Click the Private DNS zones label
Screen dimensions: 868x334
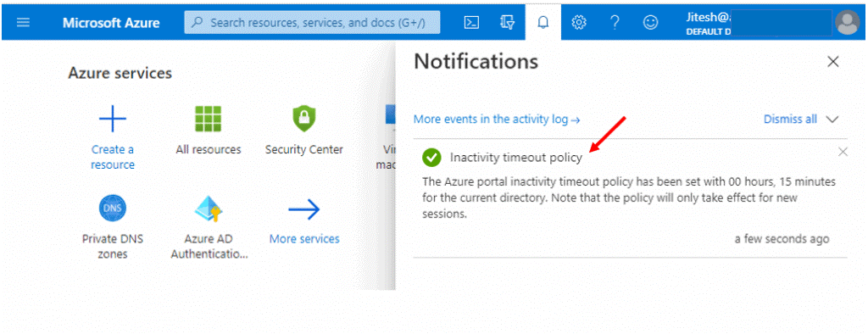[x=113, y=247]
